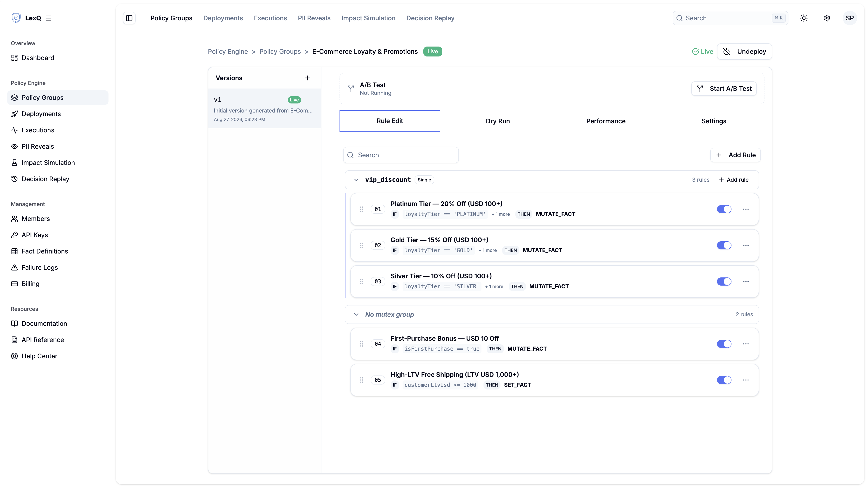Image resolution: width=868 pixels, height=488 pixels.
Task: Open more options for Platinum Tier rule
Action: tap(746, 209)
